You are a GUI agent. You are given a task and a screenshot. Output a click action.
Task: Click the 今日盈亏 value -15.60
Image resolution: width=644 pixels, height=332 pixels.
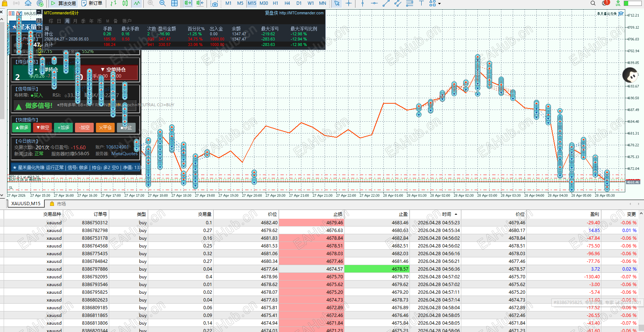pyautogui.click(x=78, y=147)
